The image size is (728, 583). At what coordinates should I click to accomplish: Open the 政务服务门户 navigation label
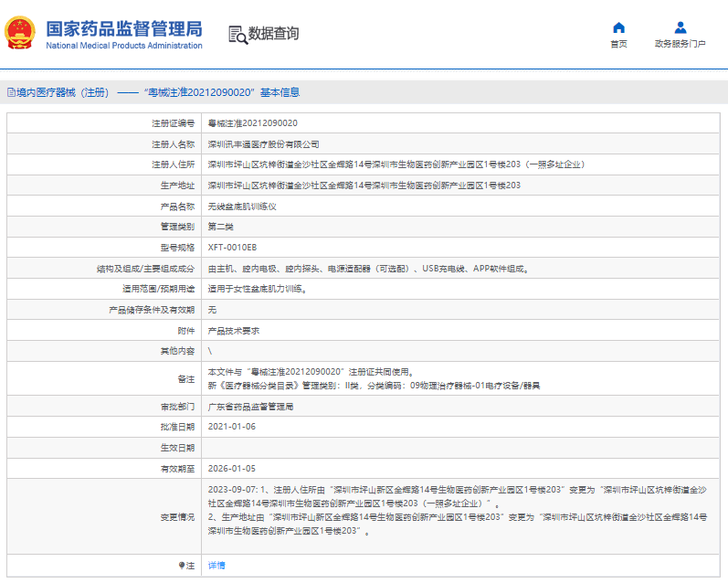pos(681,44)
